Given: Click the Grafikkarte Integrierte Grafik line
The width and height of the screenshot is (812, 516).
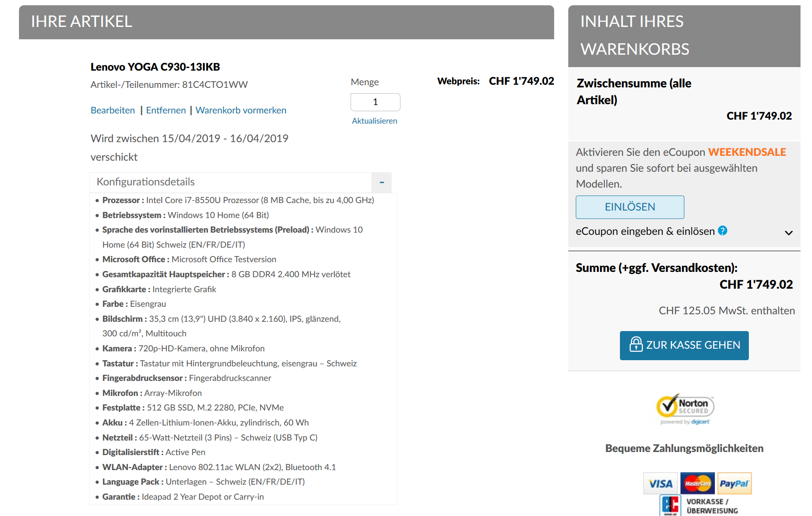Looking at the screenshot, I should click(x=159, y=290).
